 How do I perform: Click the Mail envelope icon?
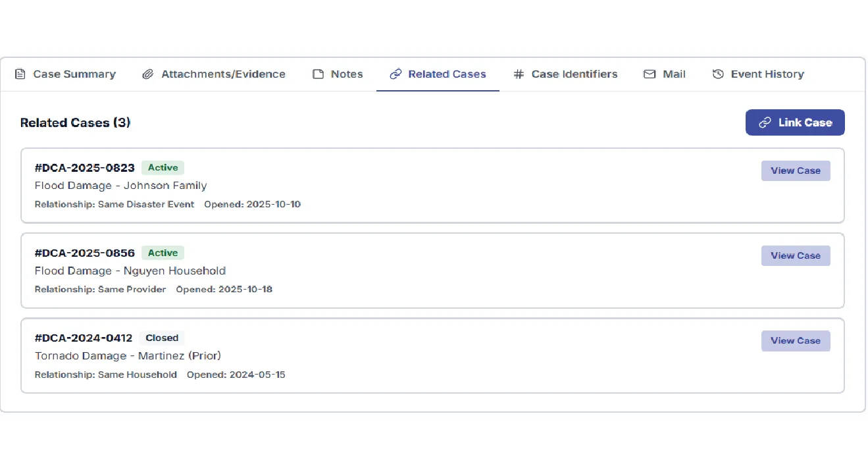tap(650, 74)
